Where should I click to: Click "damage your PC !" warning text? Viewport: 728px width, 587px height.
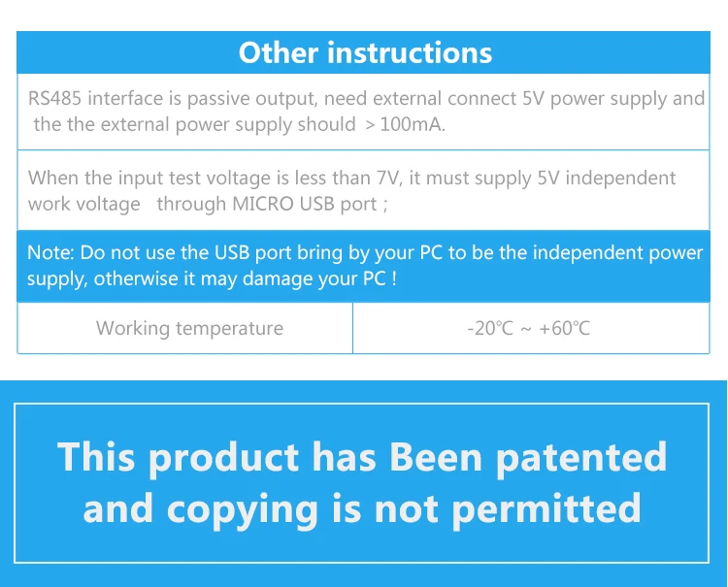pos(319,278)
